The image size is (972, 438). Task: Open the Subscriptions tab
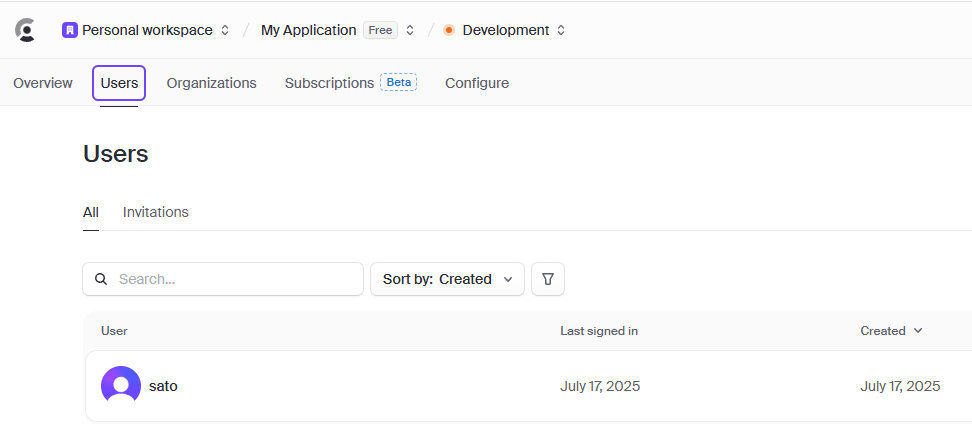329,83
